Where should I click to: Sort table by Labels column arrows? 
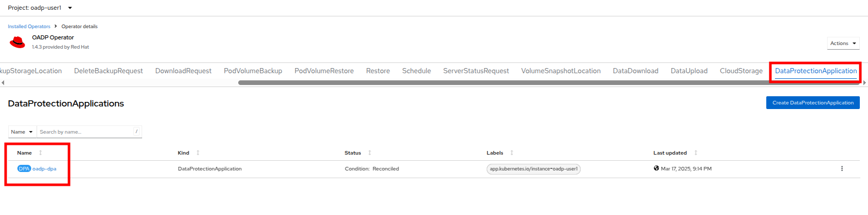tap(512, 153)
